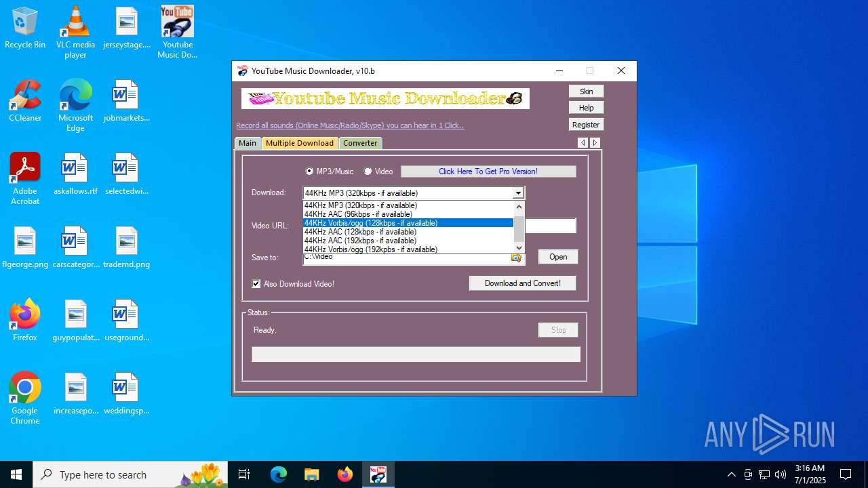Screen dimensions: 868x488
Task: Choose 44KHz AAC 192kbps list option
Action: (x=408, y=241)
